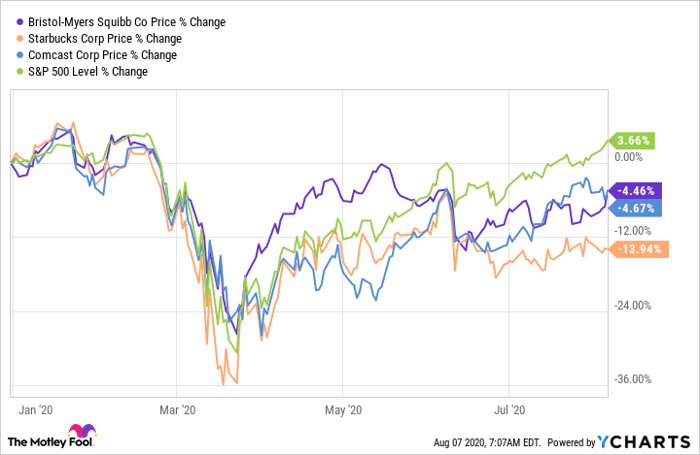Screen dimensions: 700x455
Task: Click the Mar '20 axis label
Action: click(177, 408)
